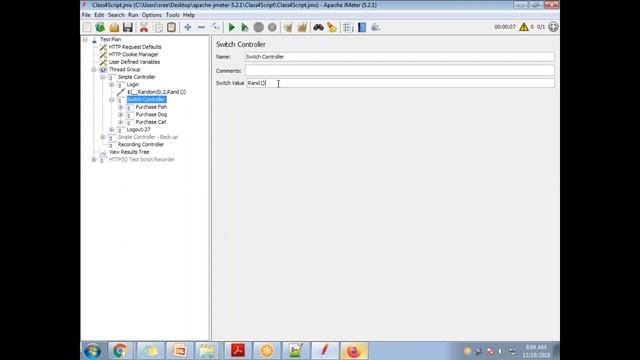Image resolution: width=640 pixels, height=360 pixels.
Task: Start the test with green play icon
Action: pyautogui.click(x=231, y=27)
